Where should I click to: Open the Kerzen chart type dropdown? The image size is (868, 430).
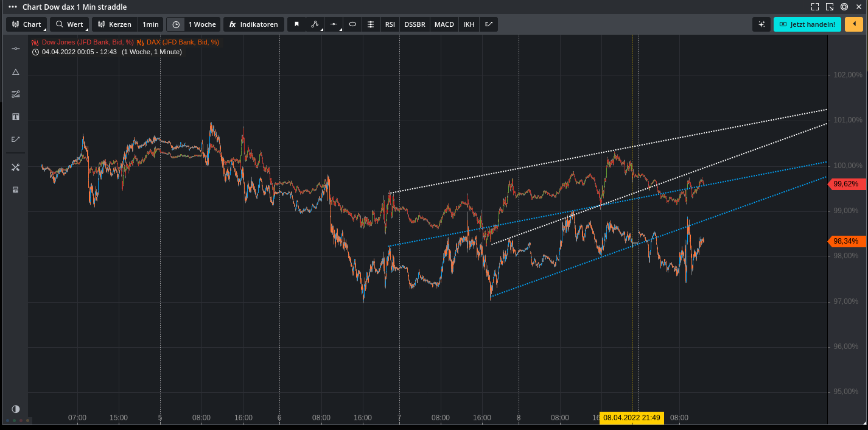coord(114,24)
